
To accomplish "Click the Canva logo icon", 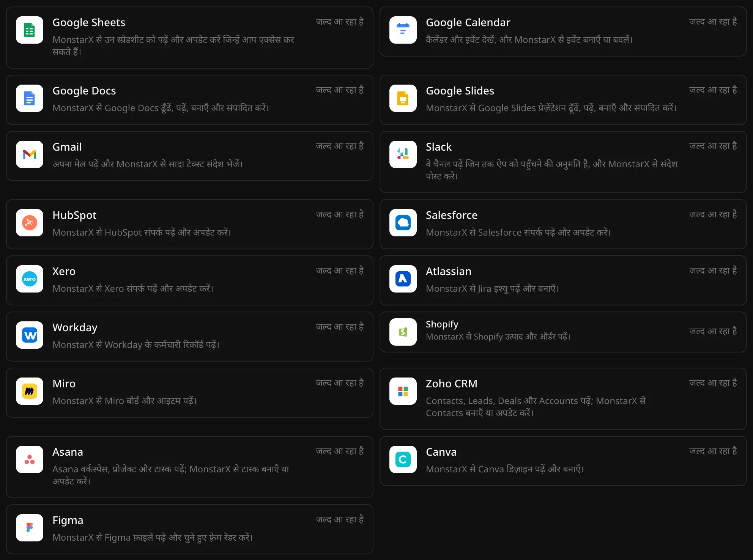I will (x=403, y=459).
